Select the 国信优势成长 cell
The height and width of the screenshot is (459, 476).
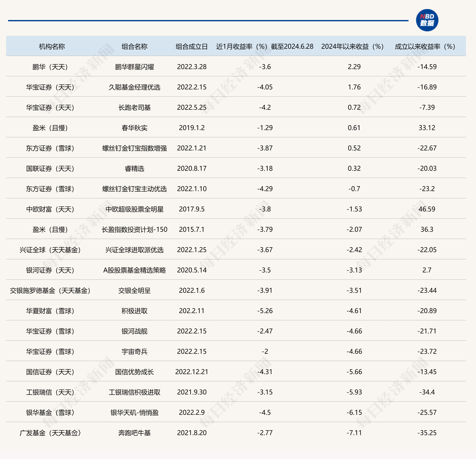[135, 372]
